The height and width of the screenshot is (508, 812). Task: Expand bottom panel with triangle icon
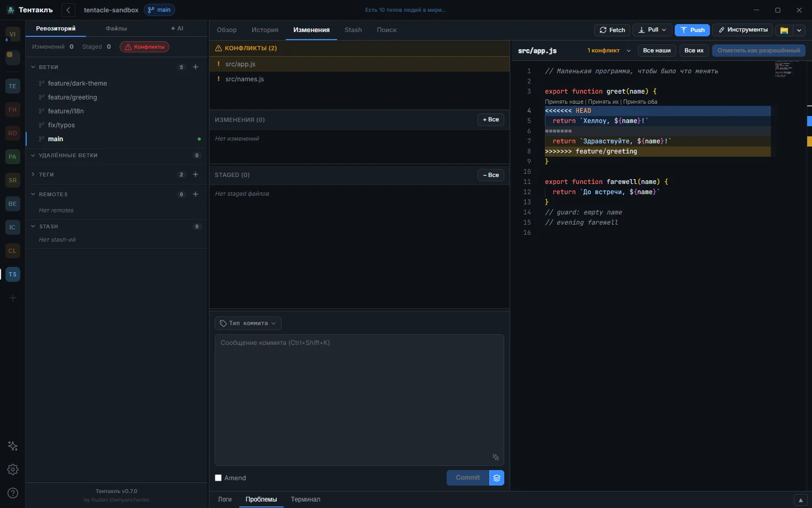coord(800,500)
